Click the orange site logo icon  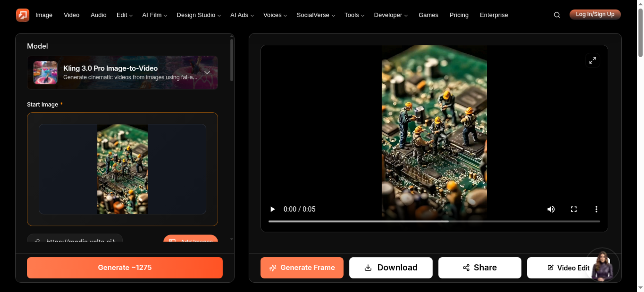click(23, 15)
